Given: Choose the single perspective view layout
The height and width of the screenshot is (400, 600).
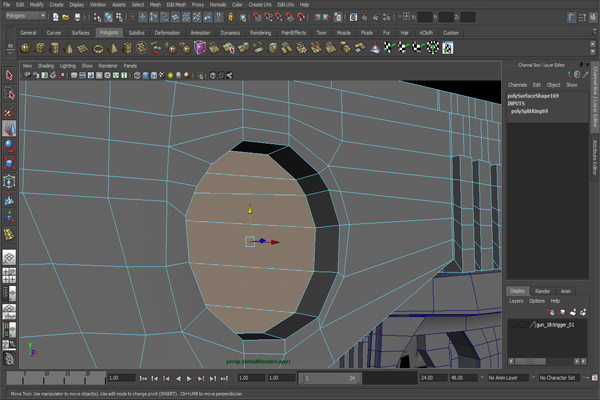Looking at the screenshot, I should (9, 257).
